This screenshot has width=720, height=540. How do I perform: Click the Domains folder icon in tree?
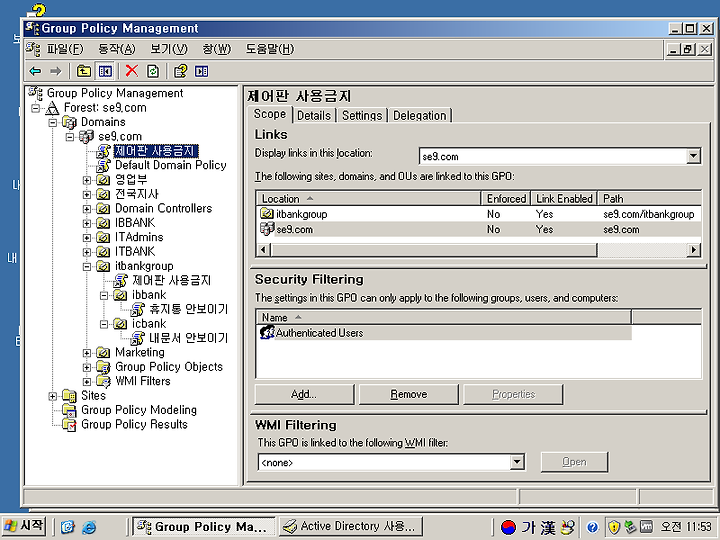(69, 122)
